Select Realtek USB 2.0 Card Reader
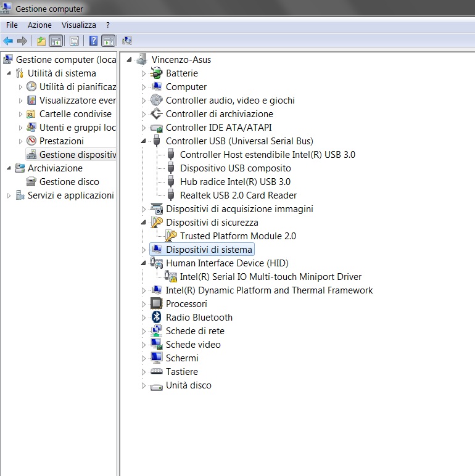The image size is (475, 476). point(238,195)
